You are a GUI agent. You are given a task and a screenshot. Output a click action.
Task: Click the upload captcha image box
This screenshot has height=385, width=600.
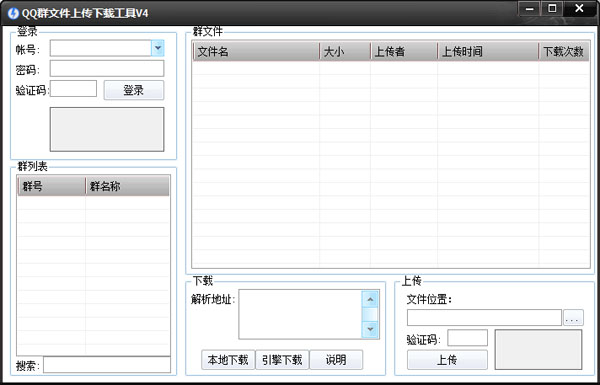[x=538, y=349]
